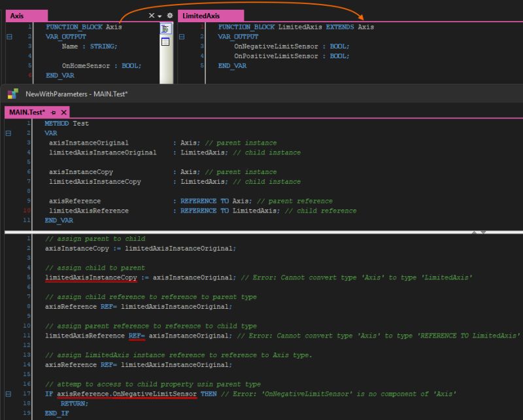
Task: Click 'OnPositiveLimitSensor : BOOL;' in the LimitedAxis editor
Action: [x=292, y=56]
